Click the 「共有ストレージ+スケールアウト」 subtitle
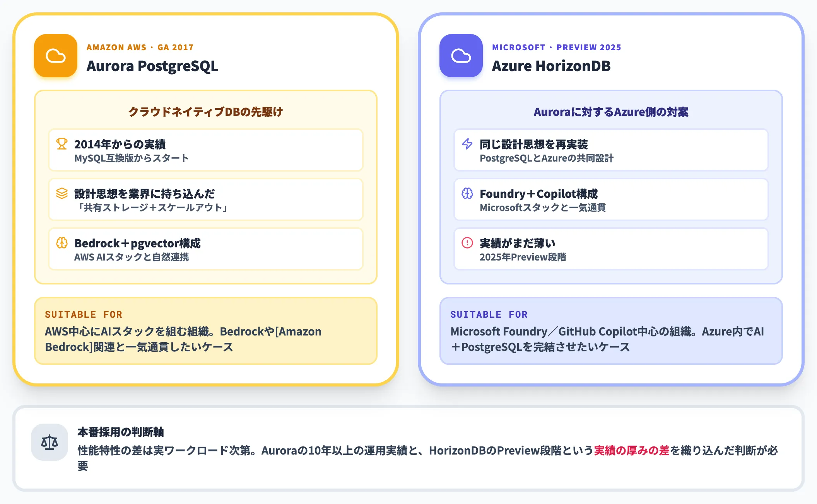The image size is (817, 504). pyautogui.click(x=152, y=208)
